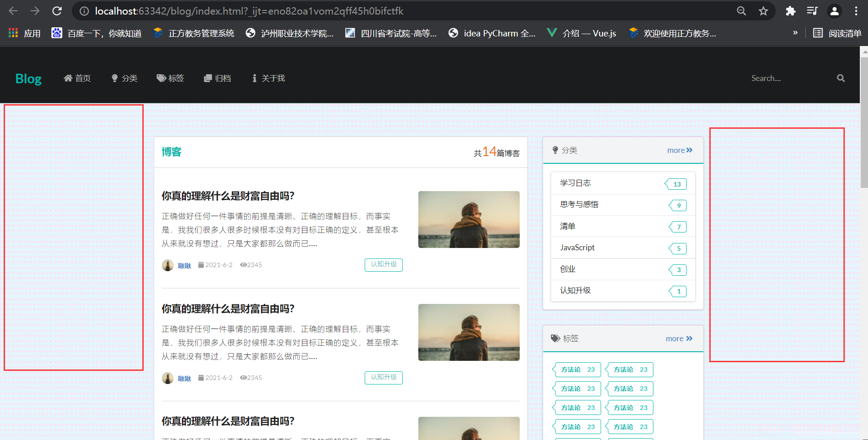Go back using the browser back arrow
This screenshot has height=440, width=868.
(13, 11)
